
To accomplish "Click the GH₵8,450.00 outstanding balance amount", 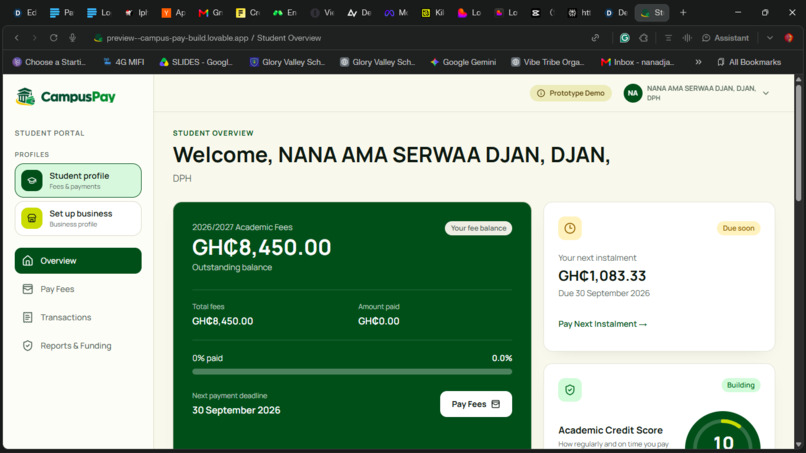I will [x=262, y=247].
